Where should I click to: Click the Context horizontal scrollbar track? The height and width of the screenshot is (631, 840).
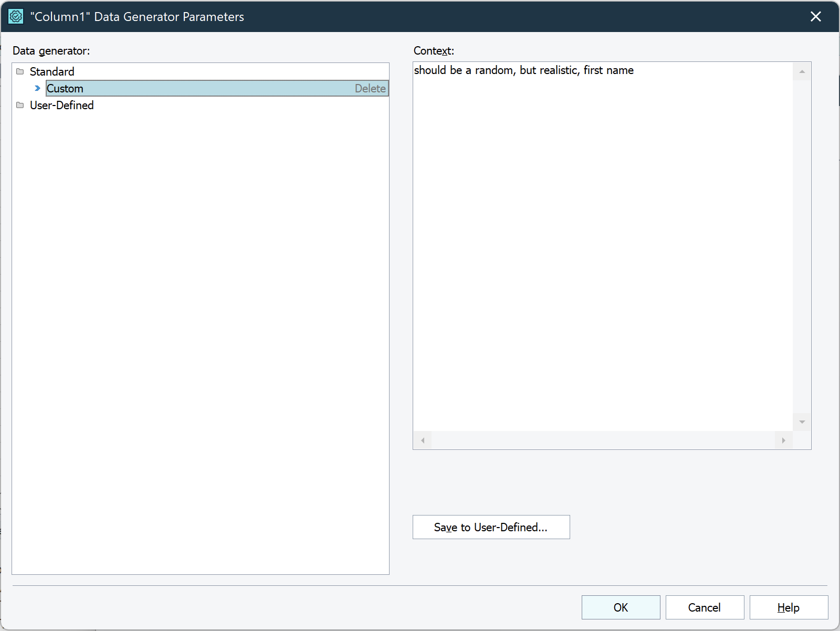click(602, 440)
